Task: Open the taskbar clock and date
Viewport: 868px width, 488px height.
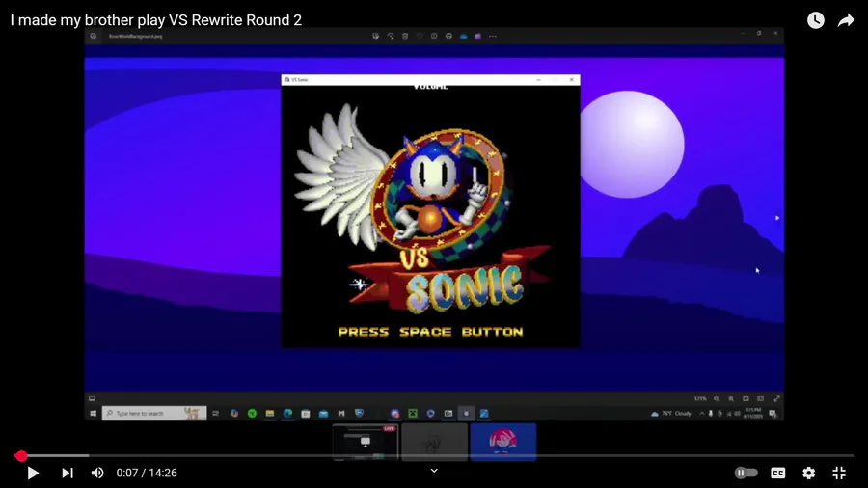Action: point(753,414)
